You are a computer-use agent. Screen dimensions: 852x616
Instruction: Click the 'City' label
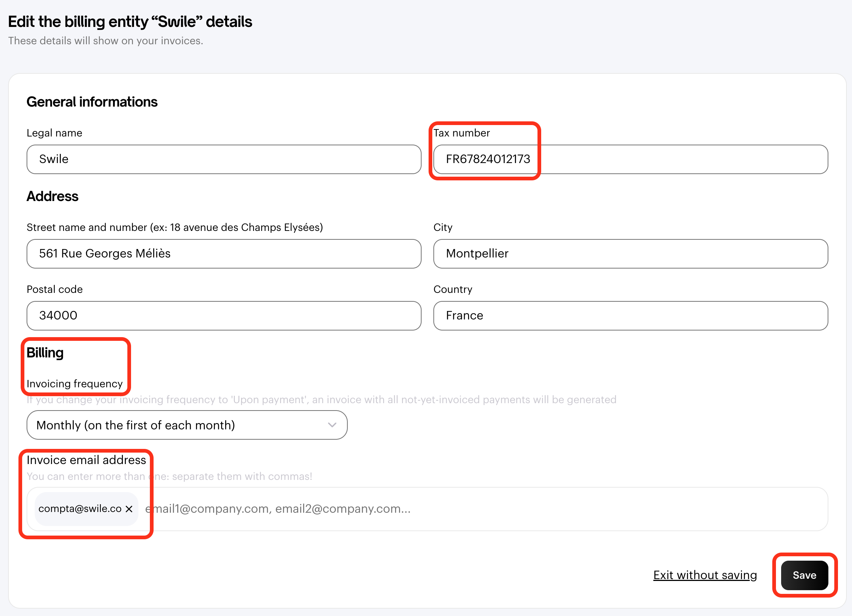click(443, 227)
